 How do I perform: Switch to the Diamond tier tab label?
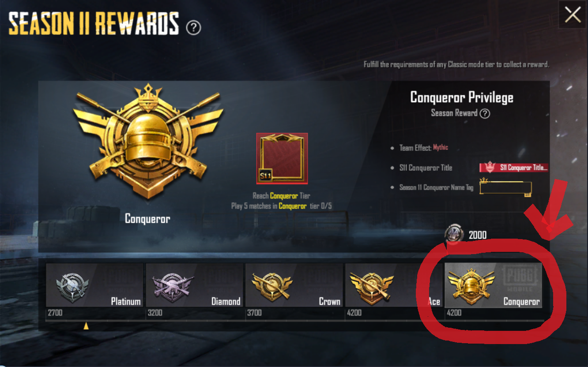(226, 301)
